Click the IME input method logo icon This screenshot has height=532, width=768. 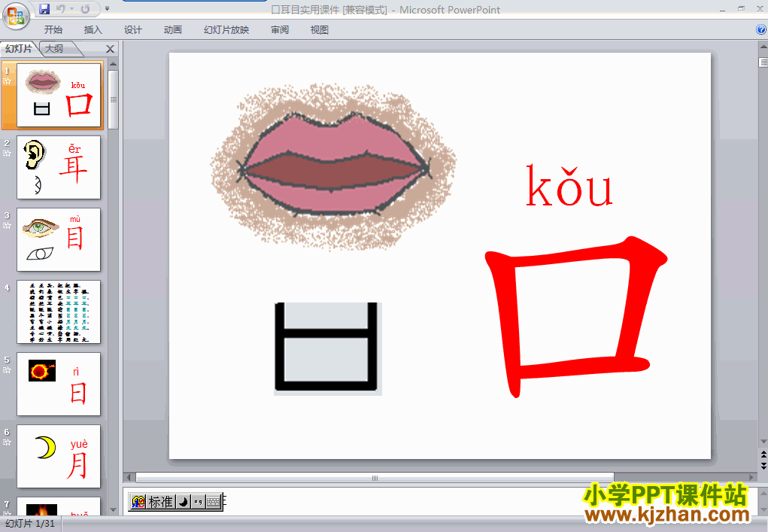[x=138, y=502]
